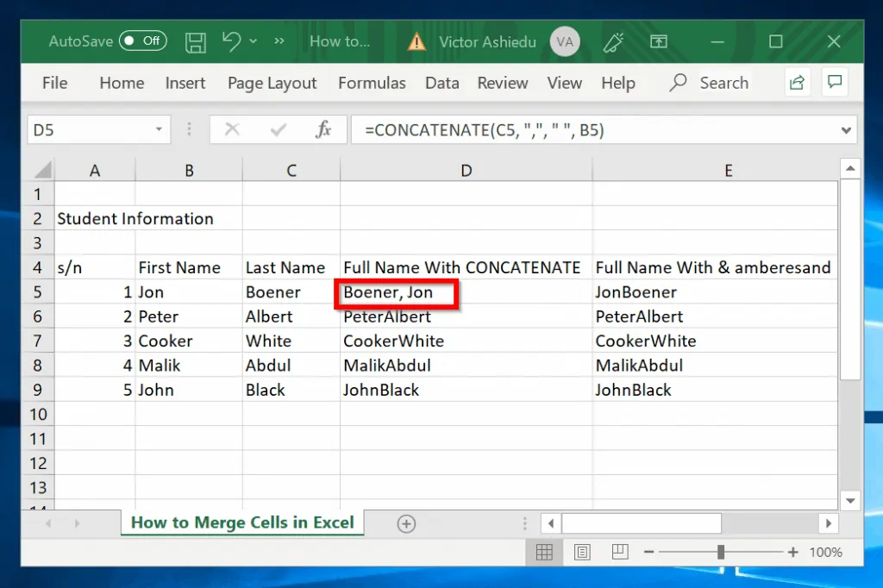The height and width of the screenshot is (588, 883).
Task: Expand the formula bar chevron
Action: pyautogui.click(x=846, y=130)
